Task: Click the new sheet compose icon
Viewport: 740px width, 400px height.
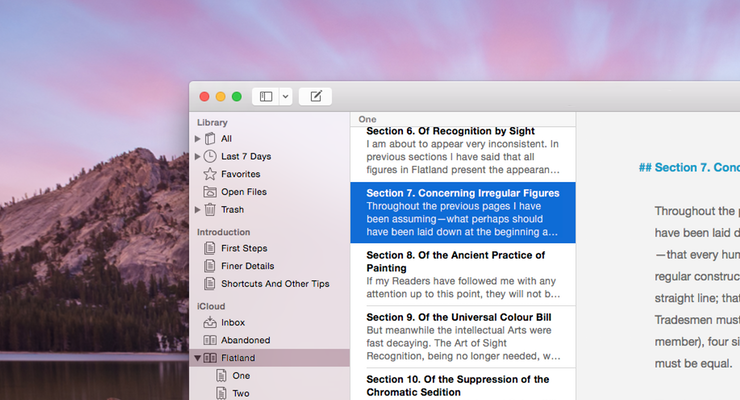Action: [x=315, y=97]
